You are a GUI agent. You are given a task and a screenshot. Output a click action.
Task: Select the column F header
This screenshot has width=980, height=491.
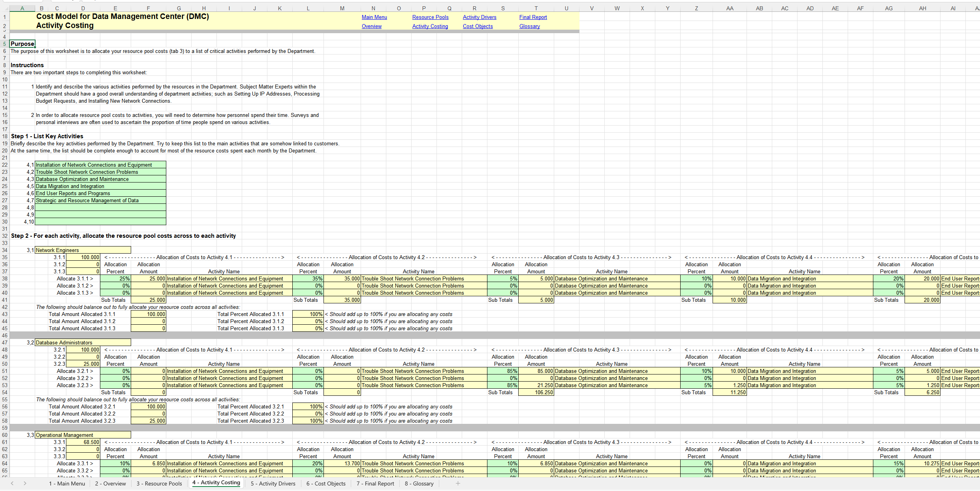[148, 8]
